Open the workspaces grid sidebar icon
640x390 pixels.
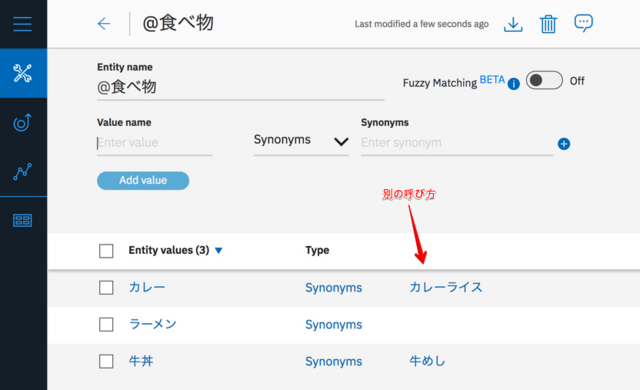(x=22, y=220)
